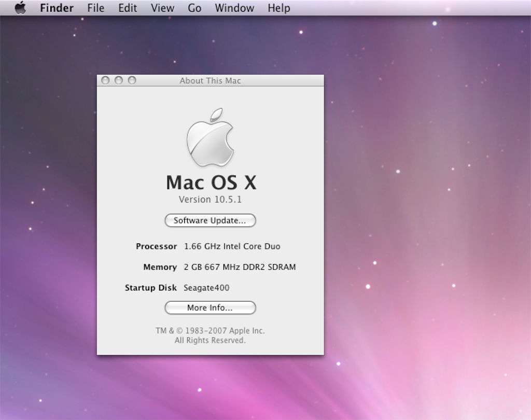This screenshot has height=420, width=531.
Task: Click the More Info... button
Action: tap(210, 307)
